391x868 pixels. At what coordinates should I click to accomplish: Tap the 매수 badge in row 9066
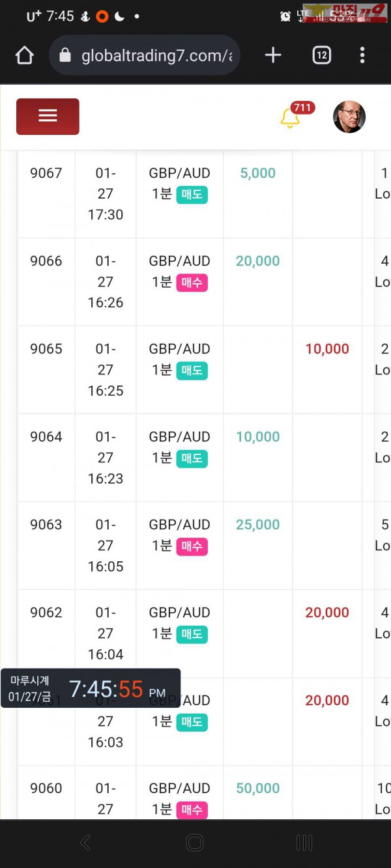click(192, 283)
